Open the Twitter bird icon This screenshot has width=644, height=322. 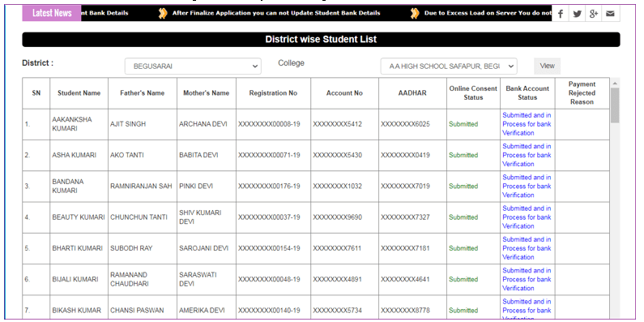coord(577,14)
